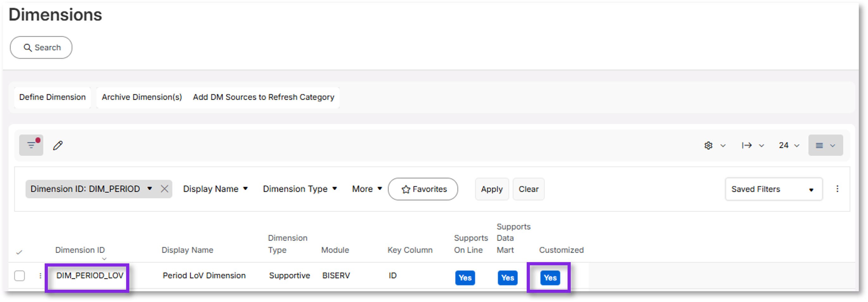Click the Supportive type cell
The height and width of the screenshot is (302, 868).
(x=289, y=275)
